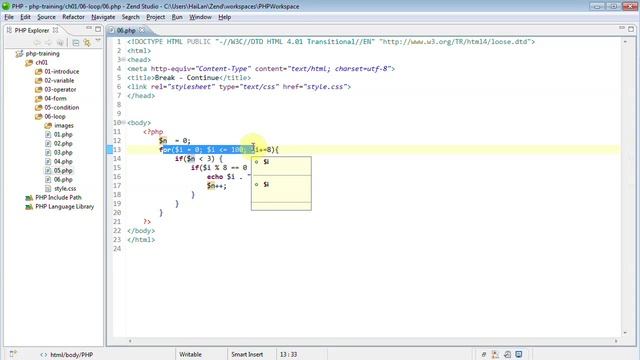
Task: Select the 03-operator folder
Action: pyautogui.click(x=60, y=89)
